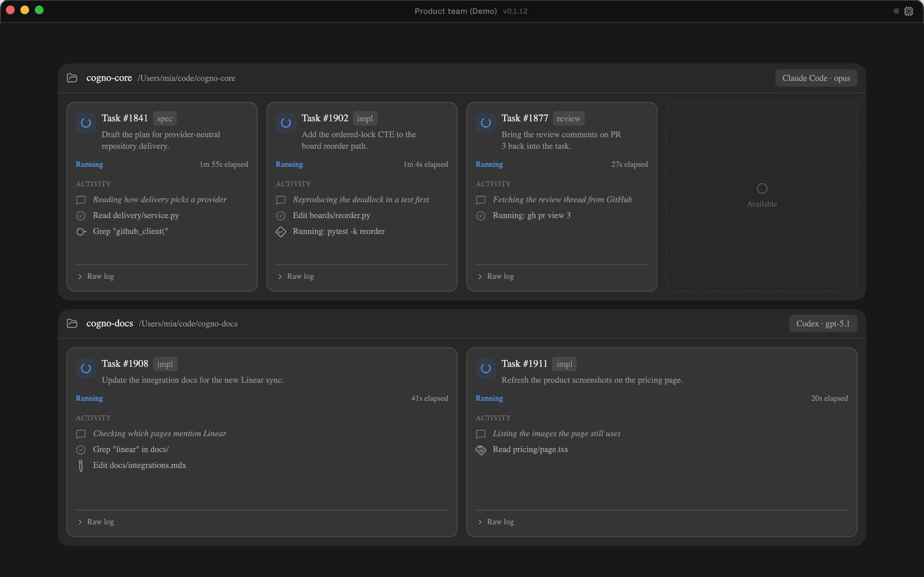Click the Running status on Task #1902
This screenshot has width=924, height=577.
[x=289, y=164]
